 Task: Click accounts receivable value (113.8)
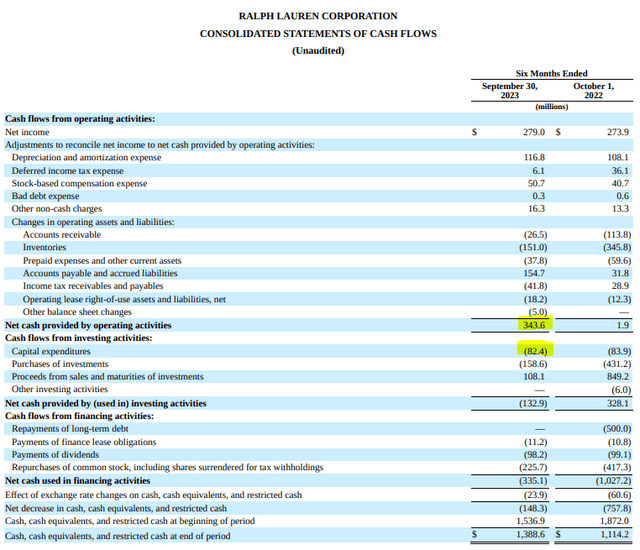click(x=617, y=235)
